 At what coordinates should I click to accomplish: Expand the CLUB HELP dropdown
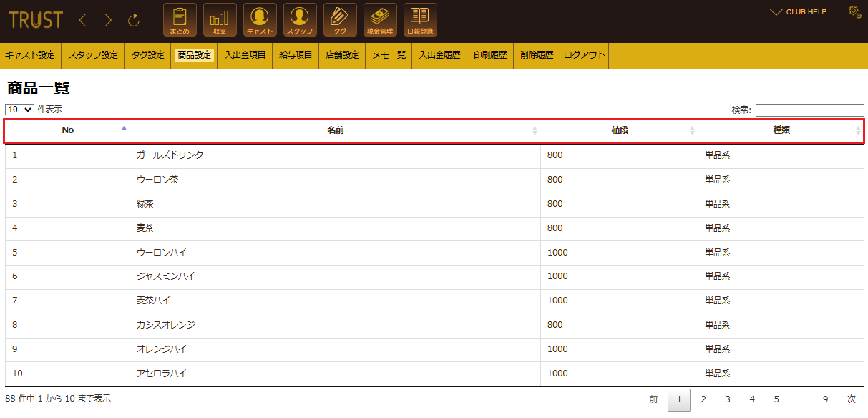[798, 12]
